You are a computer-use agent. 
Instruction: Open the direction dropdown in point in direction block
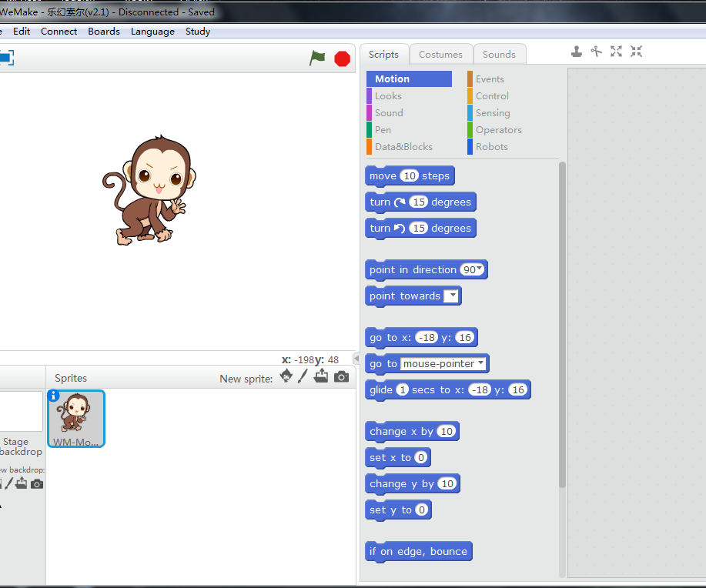tap(480, 269)
